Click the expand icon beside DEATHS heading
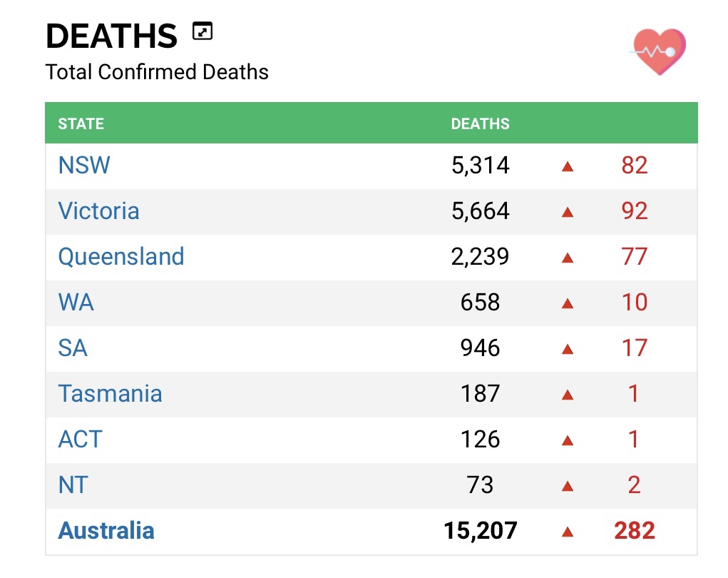Screen dimensions: 728x578 click(x=202, y=32)
